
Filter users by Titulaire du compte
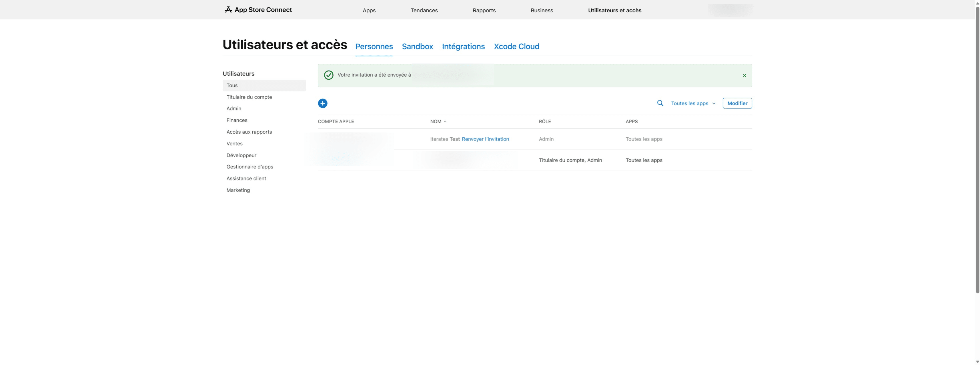click(249, 97)
